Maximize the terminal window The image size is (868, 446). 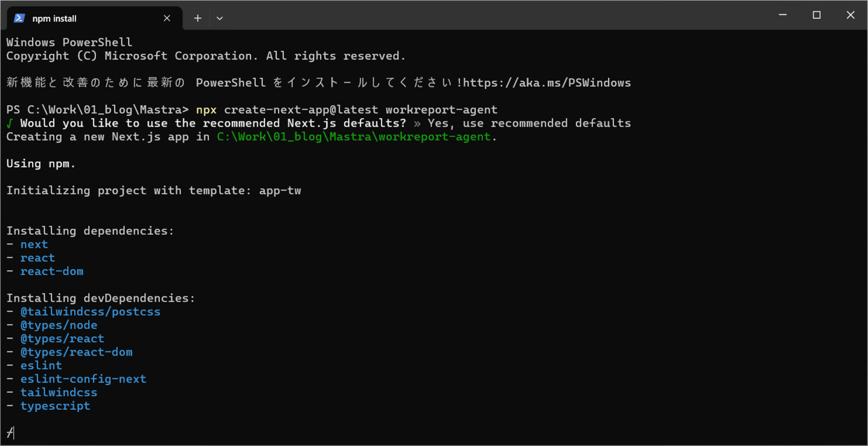(x=817, y=15)
